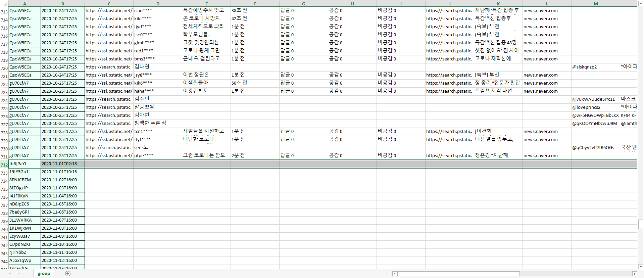Click the horizontal scrollbar thumb
The image size is (644, 278).
(x=458, y=274)
